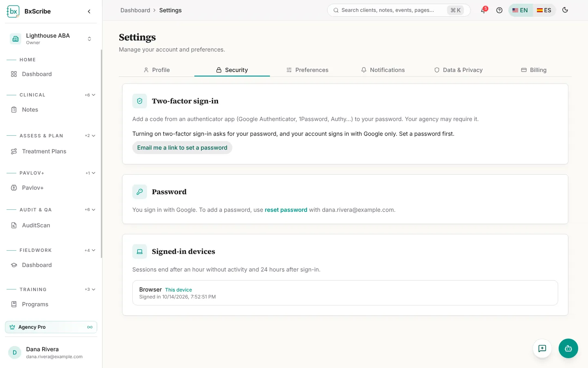This screenshot has height=368, width=588.
Task: Follow the reset password link
Action: (286, 210)
